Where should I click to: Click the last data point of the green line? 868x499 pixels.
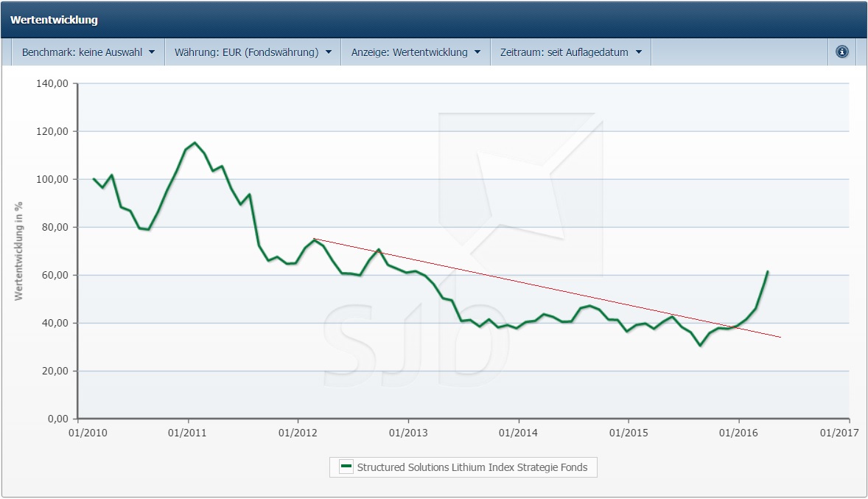click(767, 271)
